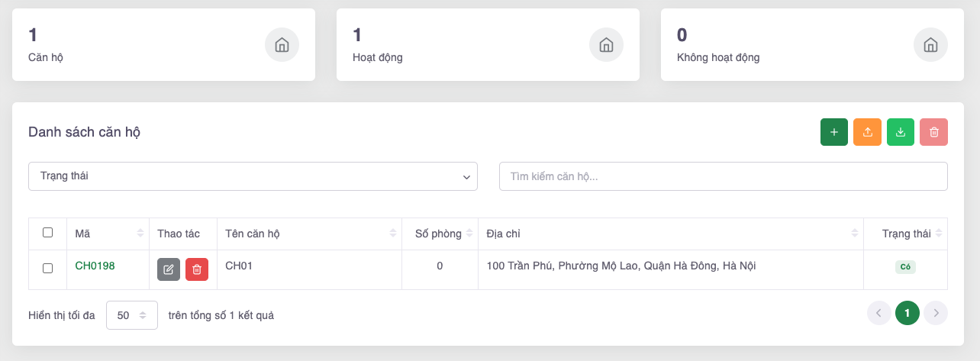This screenshot has height=361, width=980.
Task: Open the Trạng thái filter dropdown
Action: coord(253,176)
